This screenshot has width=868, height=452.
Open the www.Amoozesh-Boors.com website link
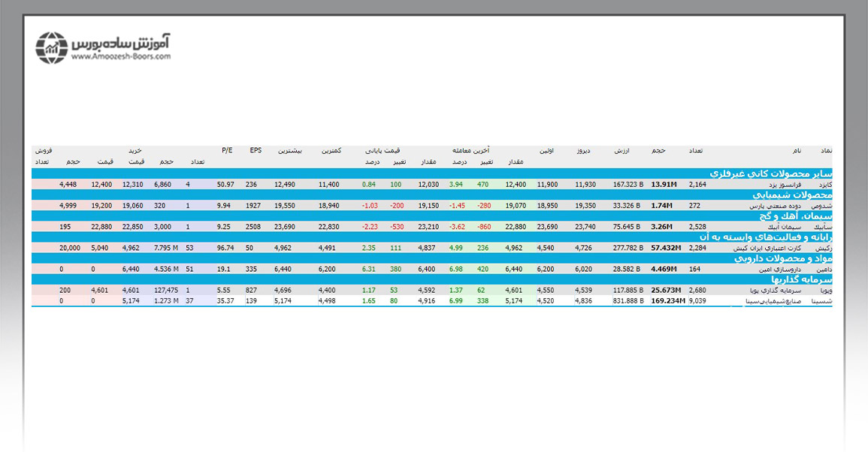(121, 56)
